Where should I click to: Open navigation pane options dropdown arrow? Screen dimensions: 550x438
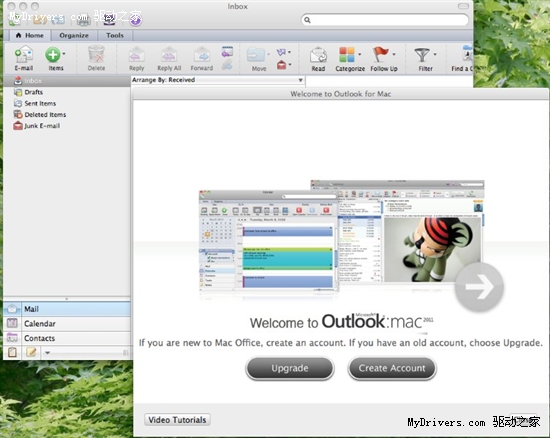pos(47,353)
